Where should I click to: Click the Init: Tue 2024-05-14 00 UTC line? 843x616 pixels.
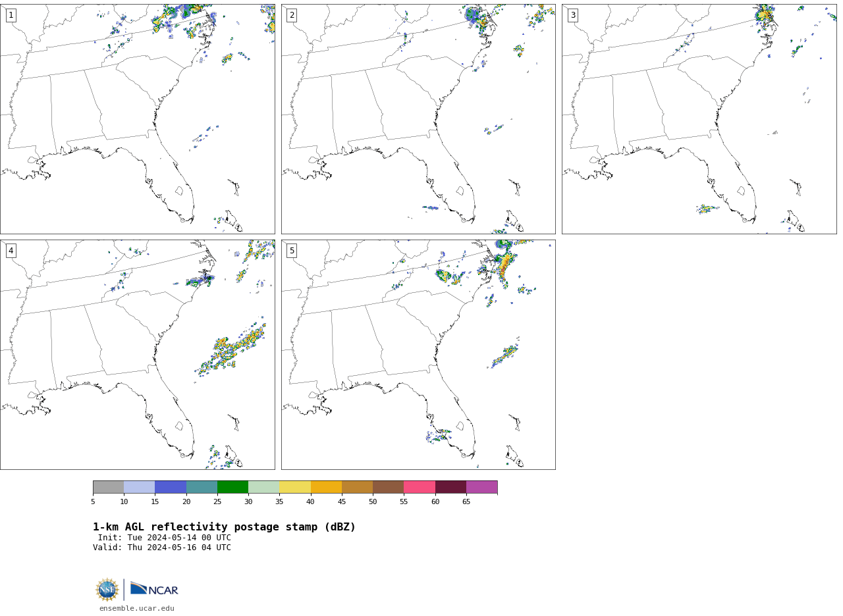(165, 538)
